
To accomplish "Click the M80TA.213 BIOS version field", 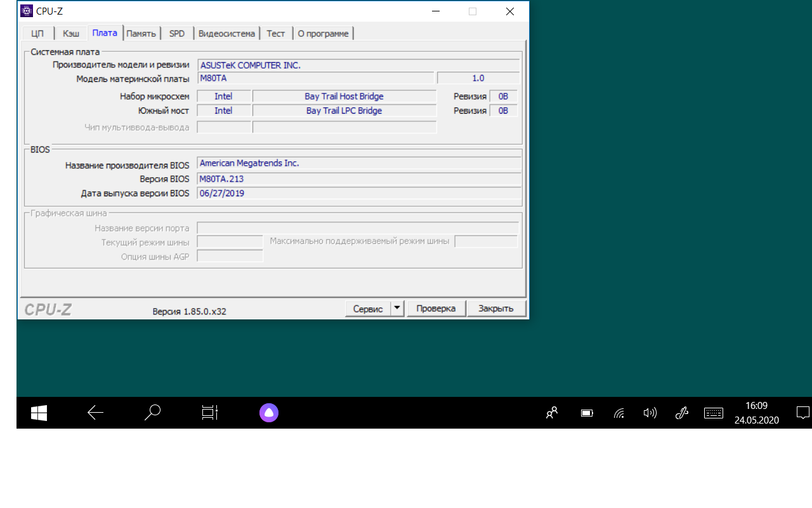I will click(359, 179).
